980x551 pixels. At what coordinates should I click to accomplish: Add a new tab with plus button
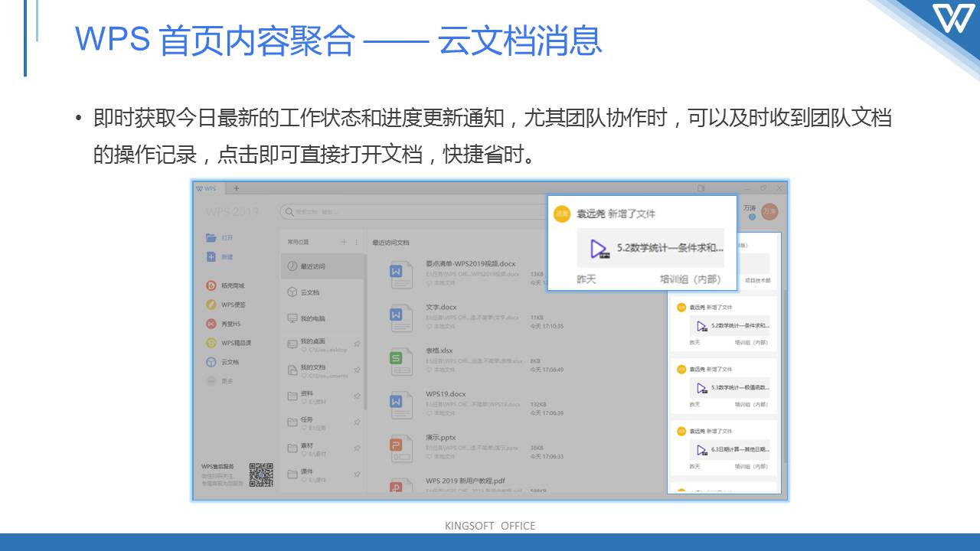pyautogui.click(x=237, y=188)
